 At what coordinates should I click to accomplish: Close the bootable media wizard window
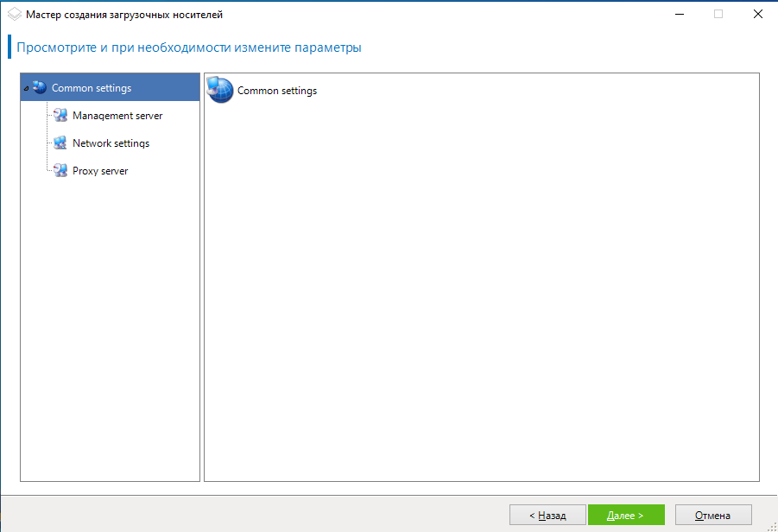(x=757, y=15)
